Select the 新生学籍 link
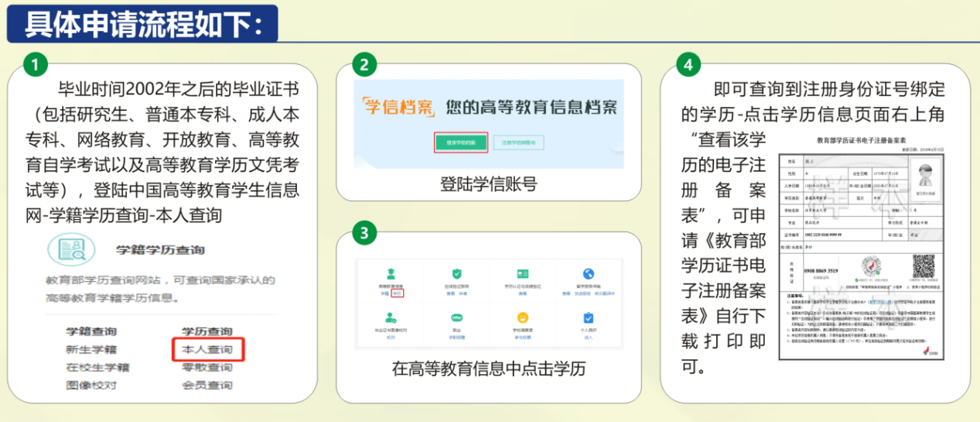This screenshot has height=422, width=980. pyautogui.click(x=91, y=349)
